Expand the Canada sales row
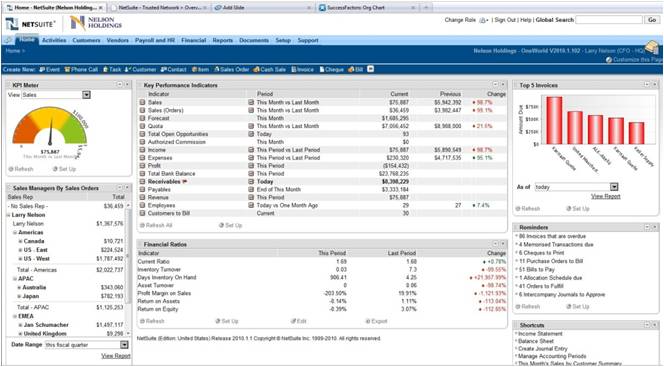The image size is (664, 367). click(x=20, y=241)
